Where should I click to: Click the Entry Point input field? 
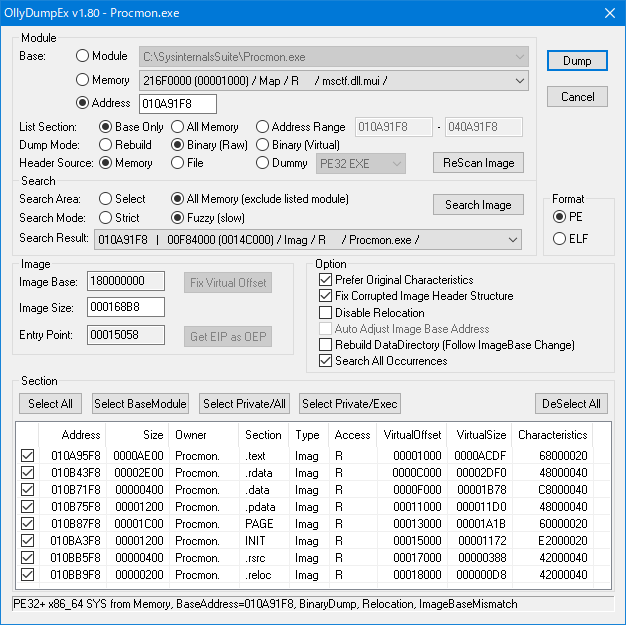coord(126,335)
